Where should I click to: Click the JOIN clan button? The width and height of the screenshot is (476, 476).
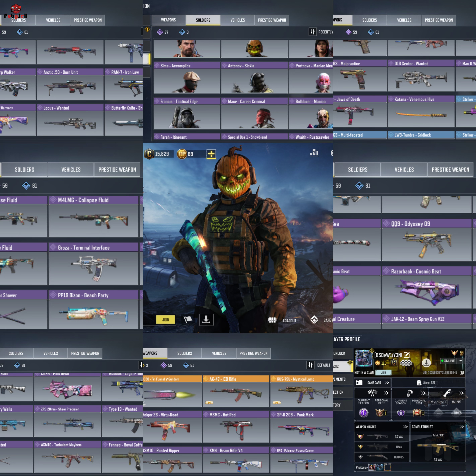[383, 372]
